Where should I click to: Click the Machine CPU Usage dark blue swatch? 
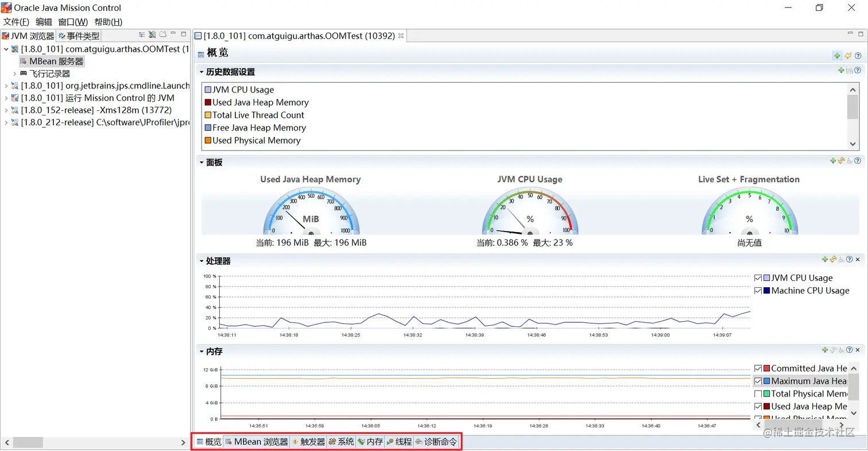pos(766,291)
